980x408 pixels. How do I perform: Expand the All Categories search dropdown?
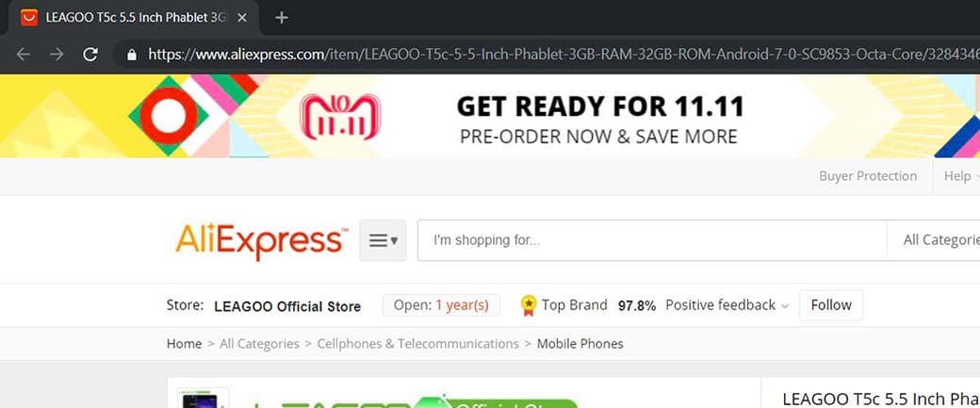(x=934, y=240)
